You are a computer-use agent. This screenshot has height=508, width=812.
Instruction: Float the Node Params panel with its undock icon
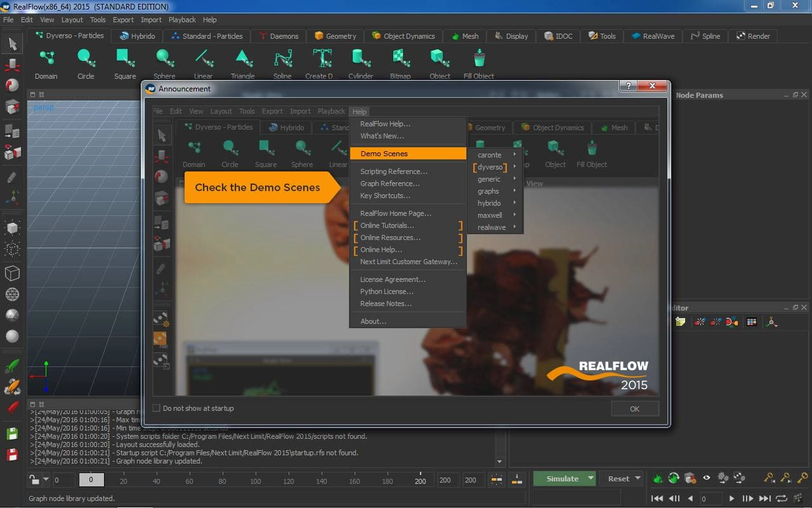(x=795, y=95)
